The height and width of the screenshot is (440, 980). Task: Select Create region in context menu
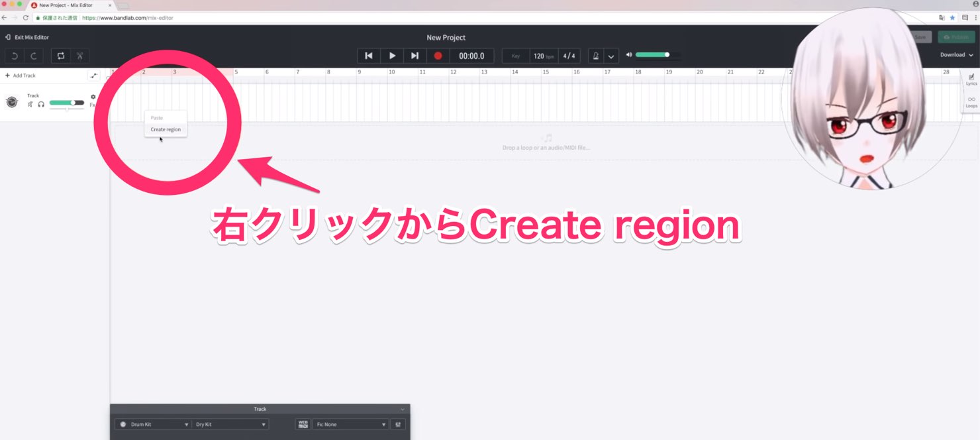(x=166, y=129)
